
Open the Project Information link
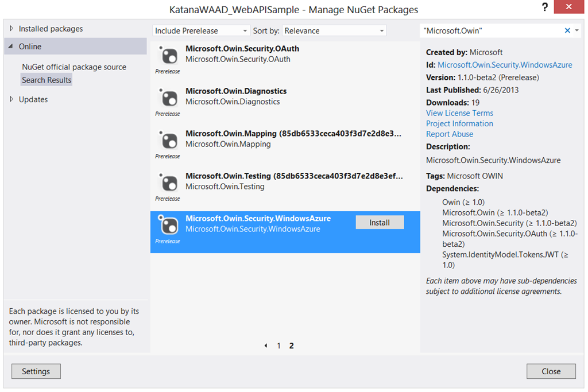coord(459,123)
